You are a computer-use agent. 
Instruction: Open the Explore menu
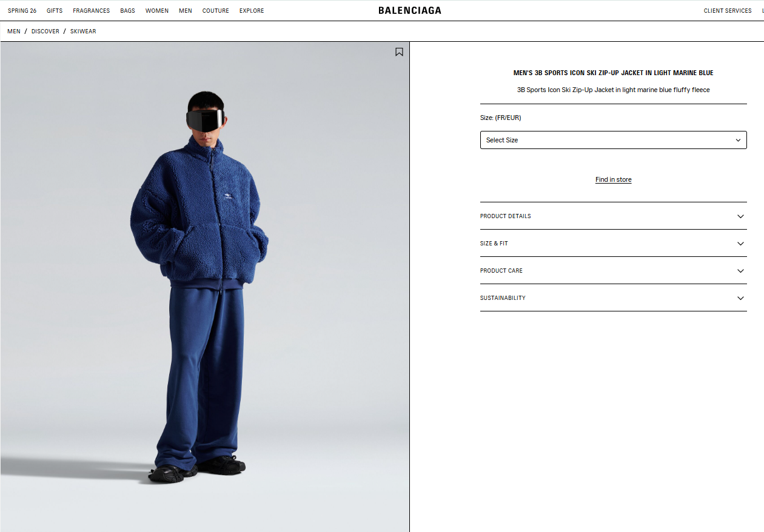pos(252,11)
